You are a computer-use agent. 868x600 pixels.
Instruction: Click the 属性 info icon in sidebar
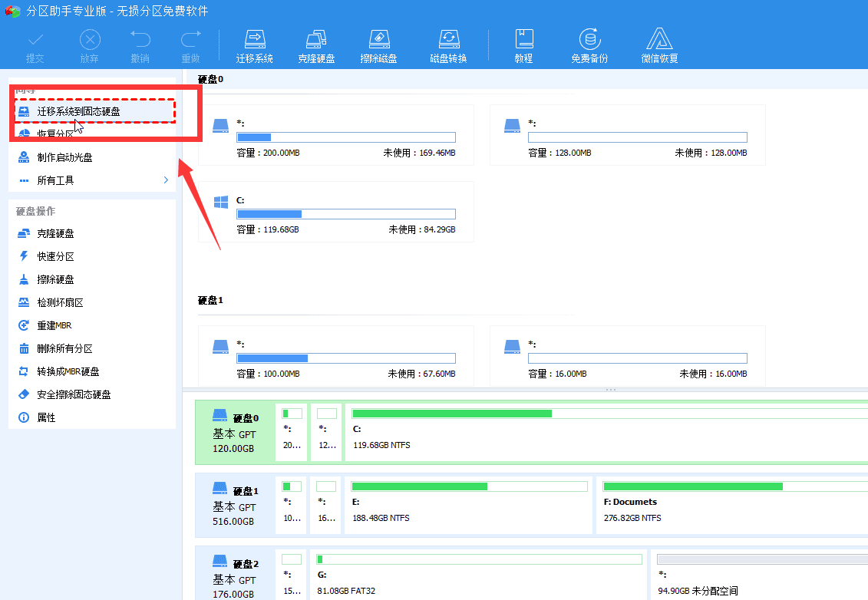[x=24, y=417]
